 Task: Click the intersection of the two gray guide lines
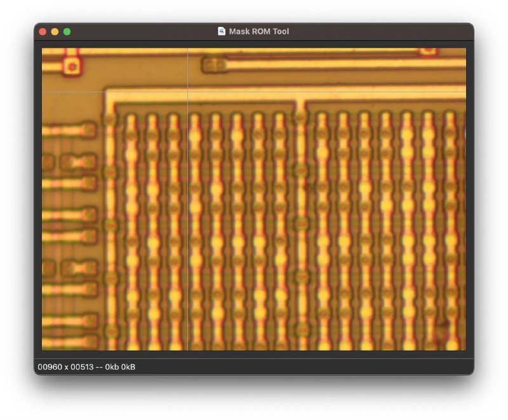188,91
